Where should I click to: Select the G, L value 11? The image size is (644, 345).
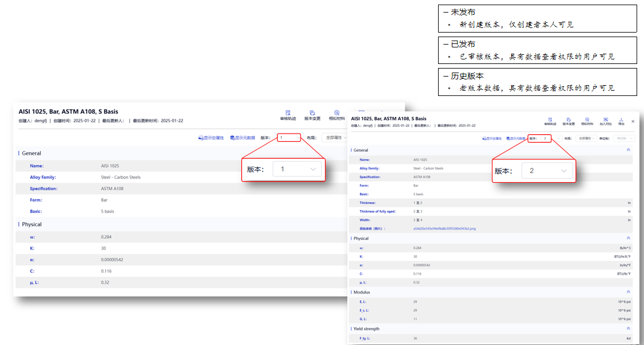point(415,319)
